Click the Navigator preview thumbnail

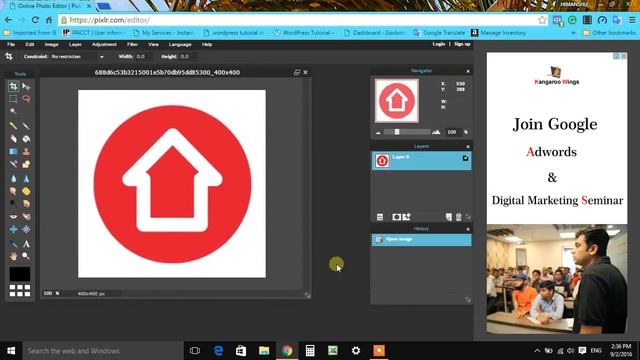coord(397,101)
